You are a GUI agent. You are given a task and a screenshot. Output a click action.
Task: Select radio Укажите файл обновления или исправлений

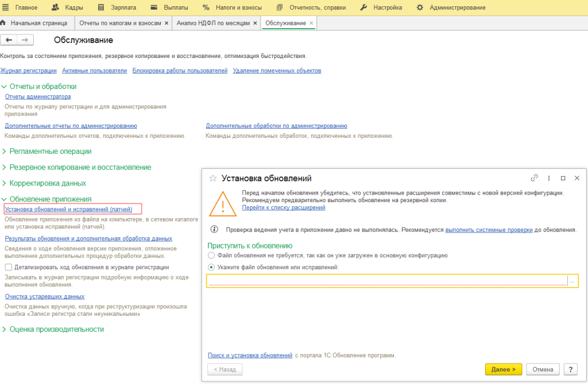tap(212, 268)
